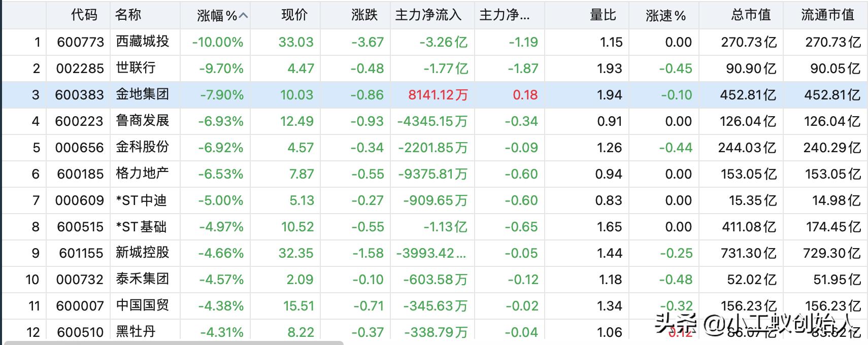868x345 pixels.
Task: Click the 量比 column header
Action: pos(603,15)
